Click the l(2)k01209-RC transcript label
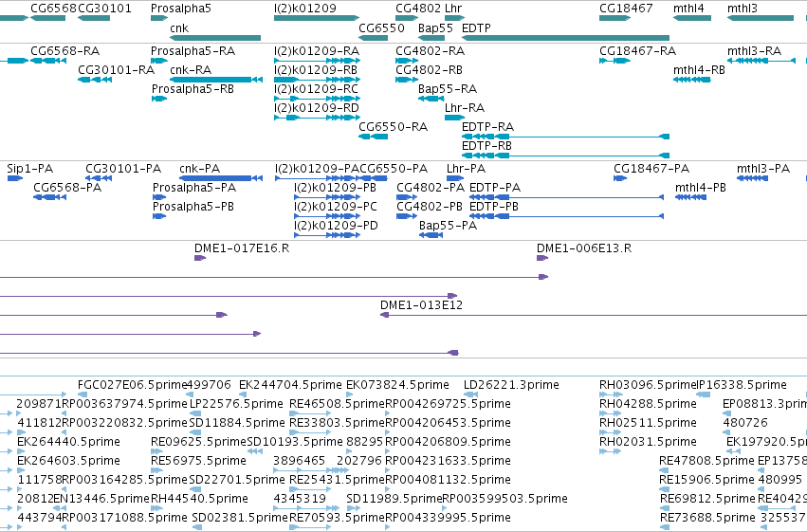Screen dimensions: 807x532 pyautogui.click(x=316, y=89)
